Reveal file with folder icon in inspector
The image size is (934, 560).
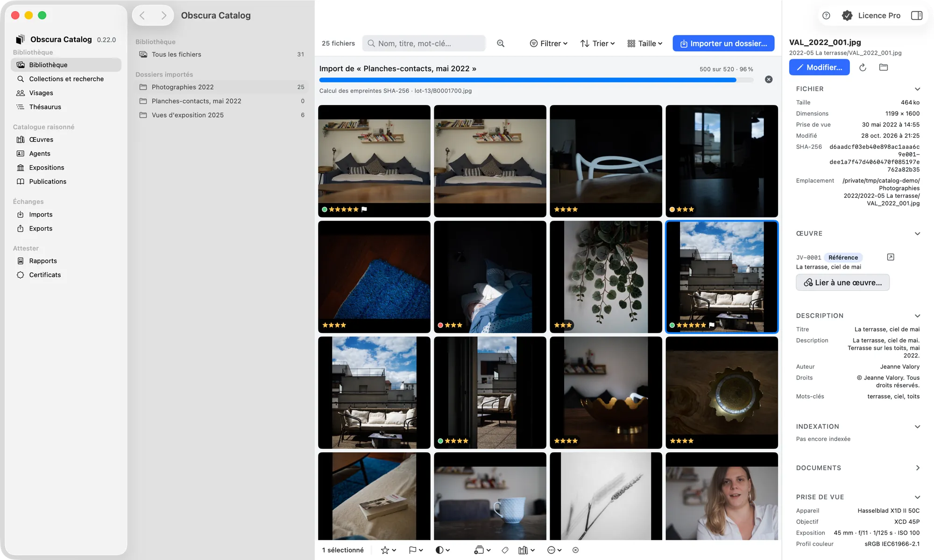[x=883, y=67]
